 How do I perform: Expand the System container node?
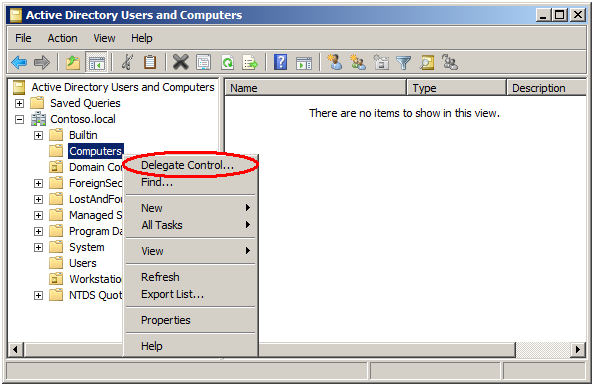(38, 247)
